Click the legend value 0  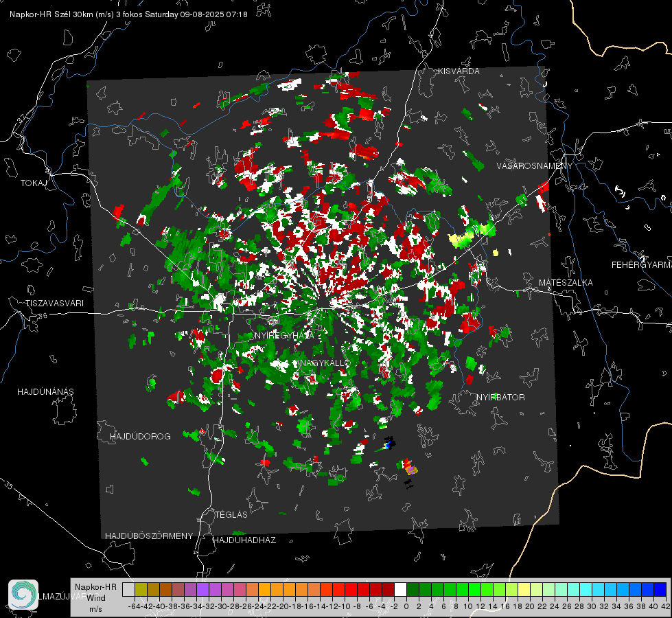(406, 606)
